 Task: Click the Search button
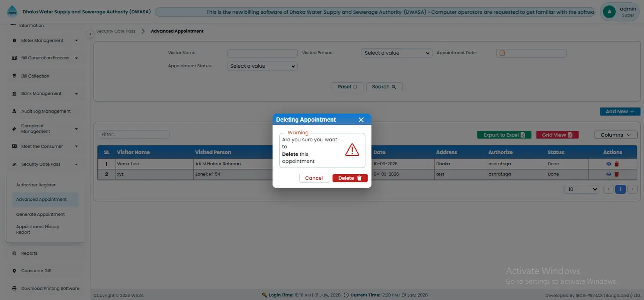click(x=384, y=87)
